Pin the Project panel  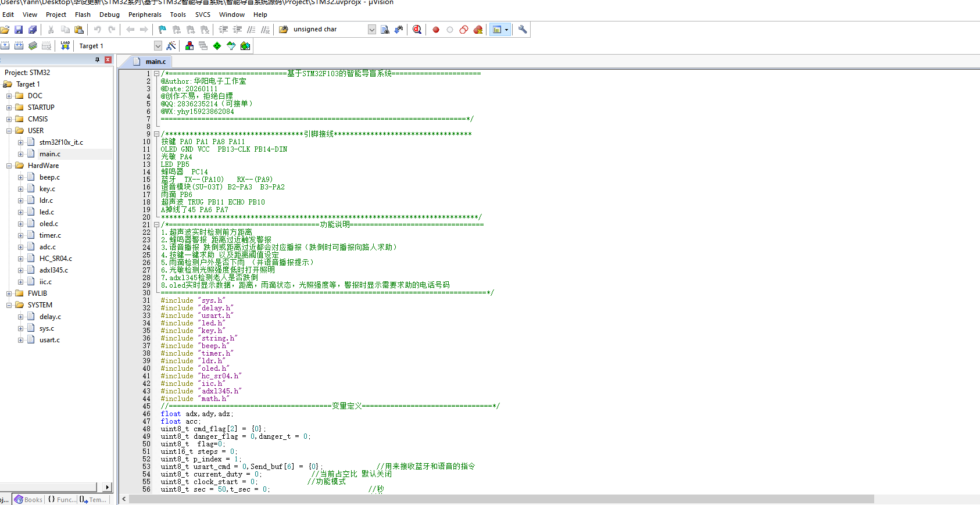(x=98, y=60)
